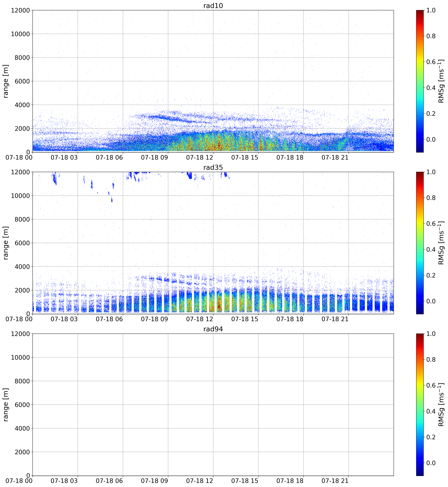
Task: Click the rad94 colorbar gradient
Action: coord(420,405)
